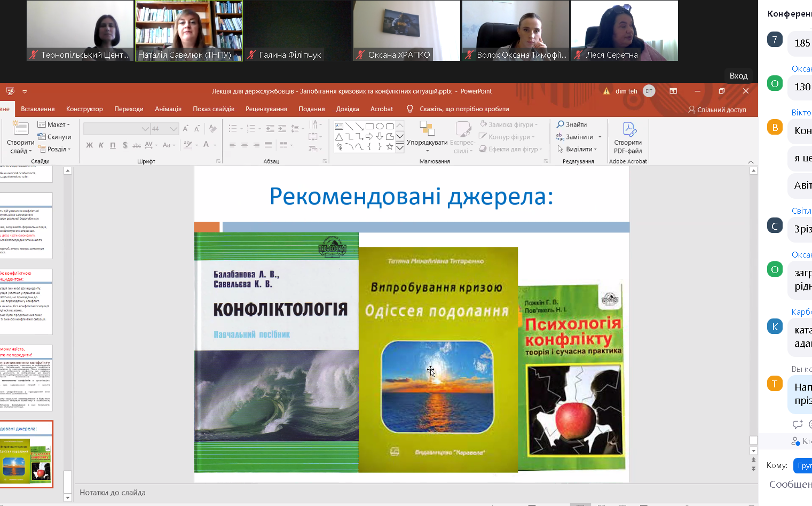Switch to the Анімація tab
Screen dimensions: 812x506
pyautogui.click(x=168, y=109)
